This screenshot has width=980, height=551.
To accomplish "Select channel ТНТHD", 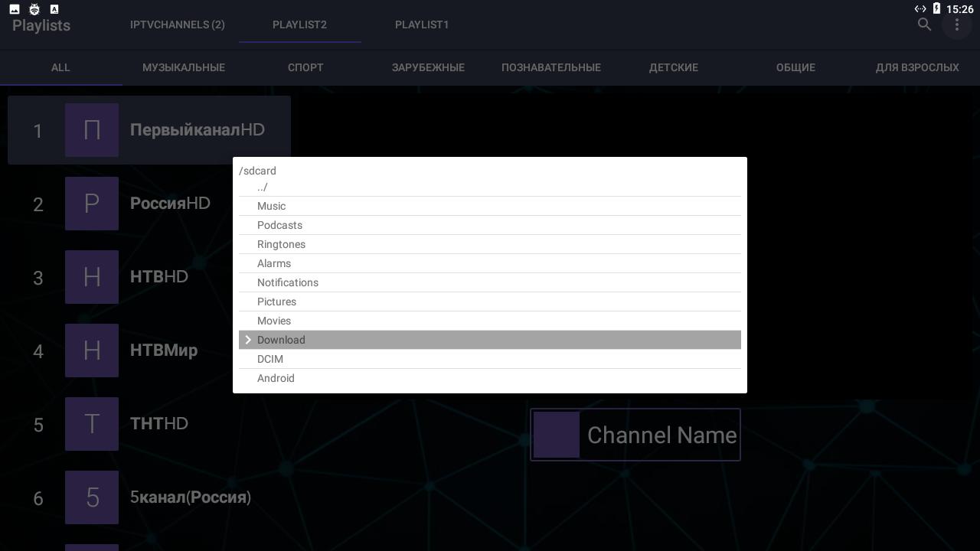I will tap(149, 424).
